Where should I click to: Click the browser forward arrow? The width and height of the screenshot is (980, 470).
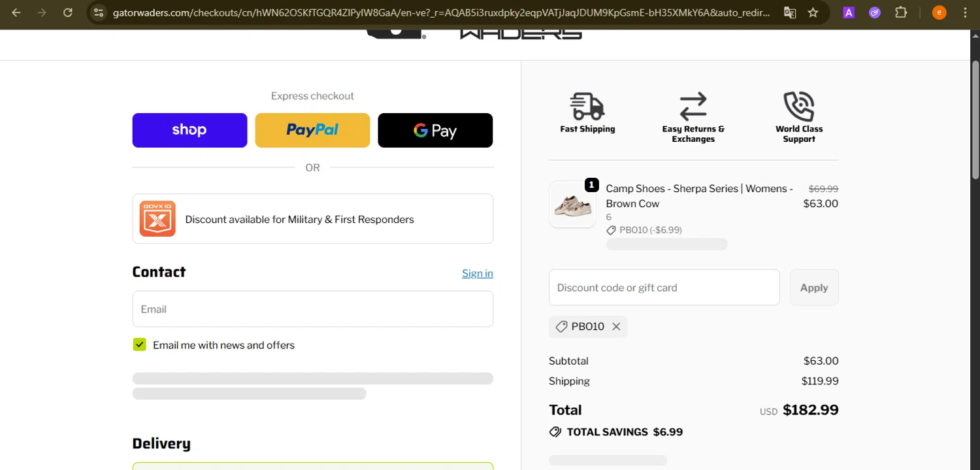(42, 12)
